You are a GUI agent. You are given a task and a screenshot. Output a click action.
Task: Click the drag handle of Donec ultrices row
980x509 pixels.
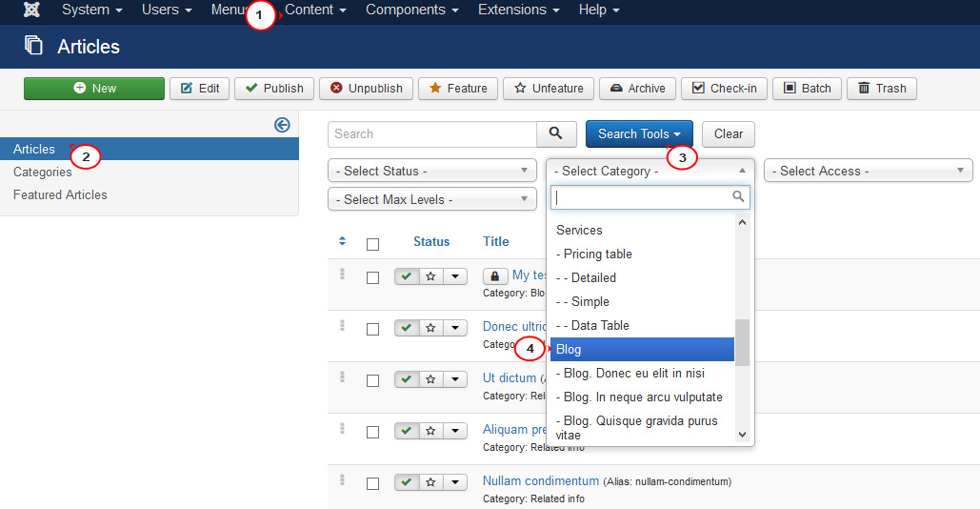(x=342, y=325)
